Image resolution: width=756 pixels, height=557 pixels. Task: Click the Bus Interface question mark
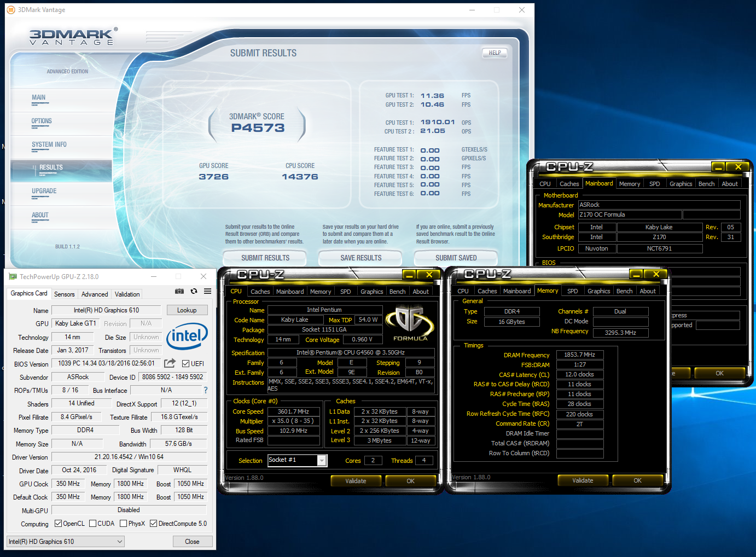[x=206, y=390]
